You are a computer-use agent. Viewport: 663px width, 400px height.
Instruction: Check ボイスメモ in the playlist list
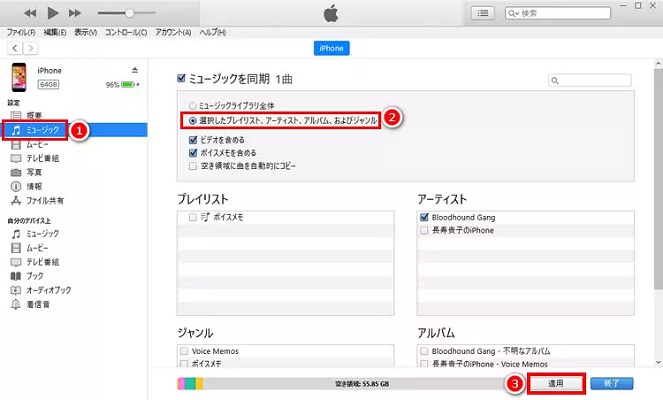[193, 217]
